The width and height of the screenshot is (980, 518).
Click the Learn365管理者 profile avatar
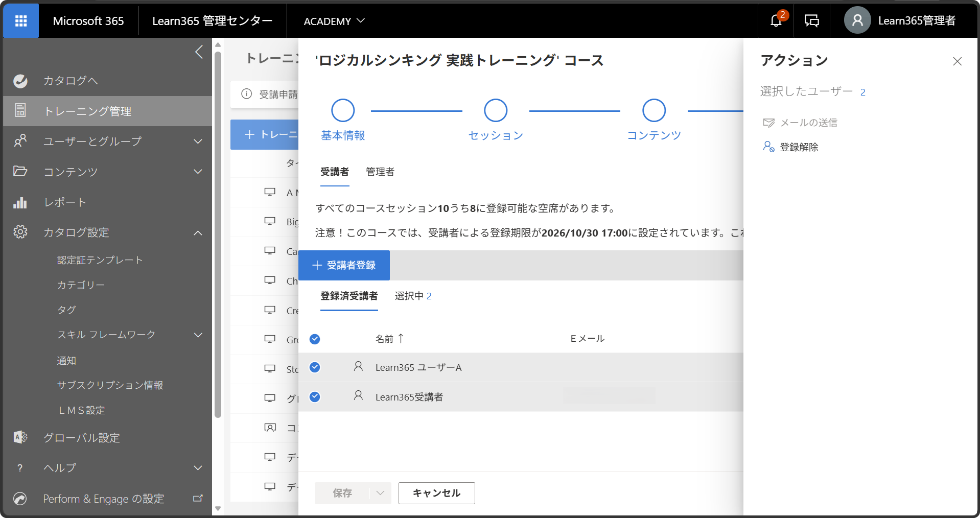pos(857,20)
